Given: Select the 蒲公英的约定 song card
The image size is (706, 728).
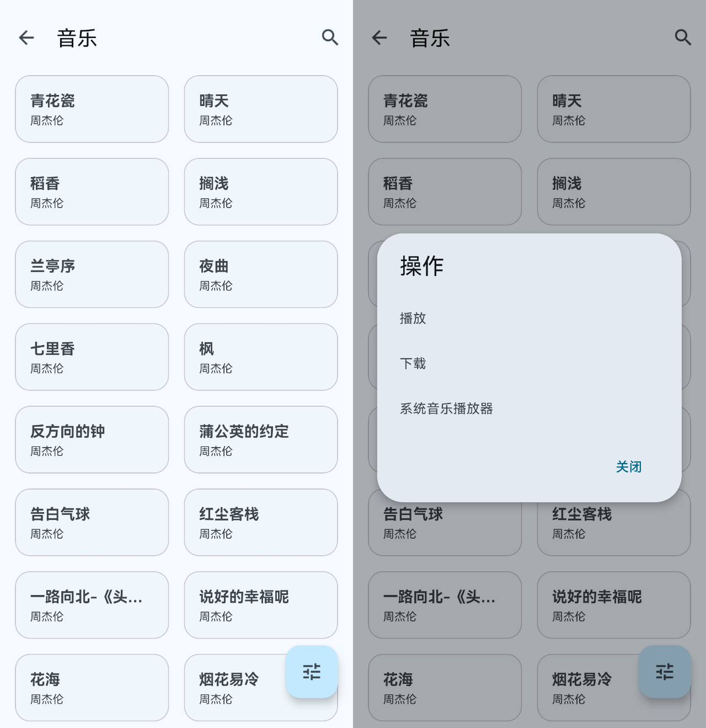Looking at the screenshot, I should 261,440.
